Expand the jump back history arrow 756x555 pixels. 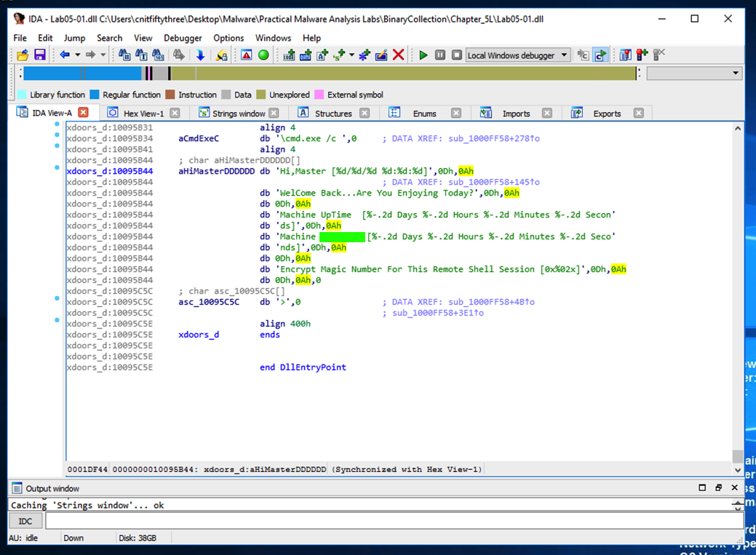(77, 55)
